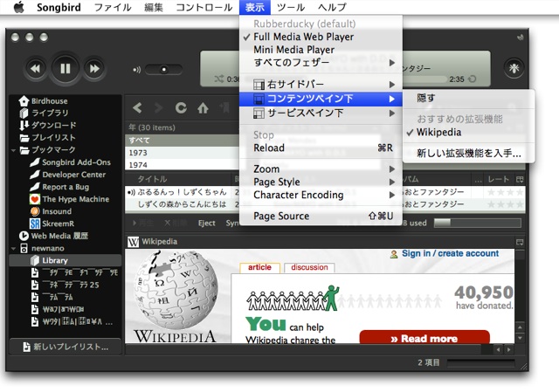
Task: Select Library under newnano
Action: coord(66,260)
